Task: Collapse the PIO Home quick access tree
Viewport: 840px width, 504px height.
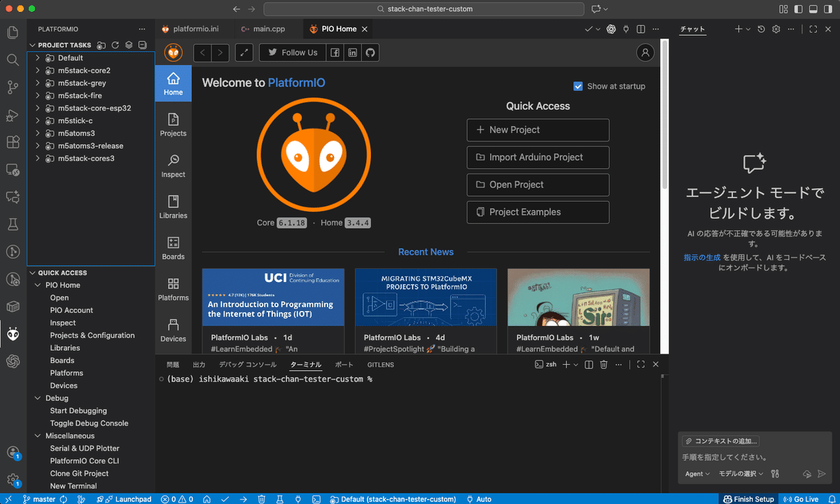Action: pyautogui.click(x=38, y=285)
